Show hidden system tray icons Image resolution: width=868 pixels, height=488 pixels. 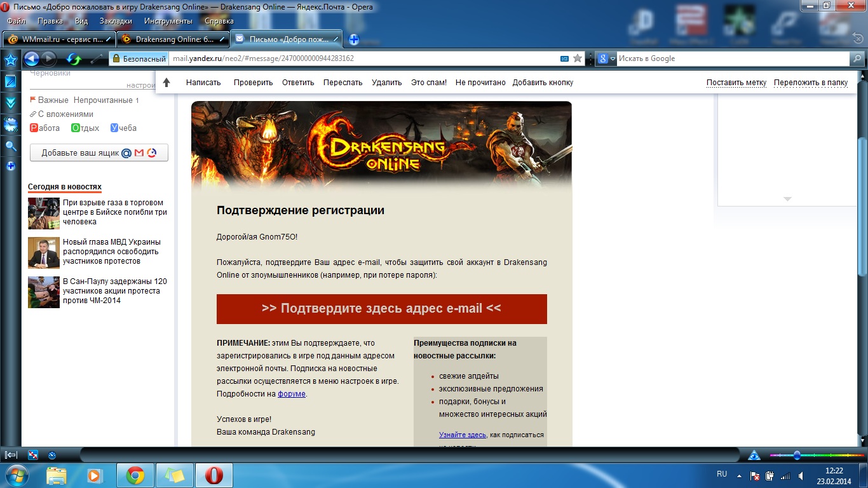(738, 475)
